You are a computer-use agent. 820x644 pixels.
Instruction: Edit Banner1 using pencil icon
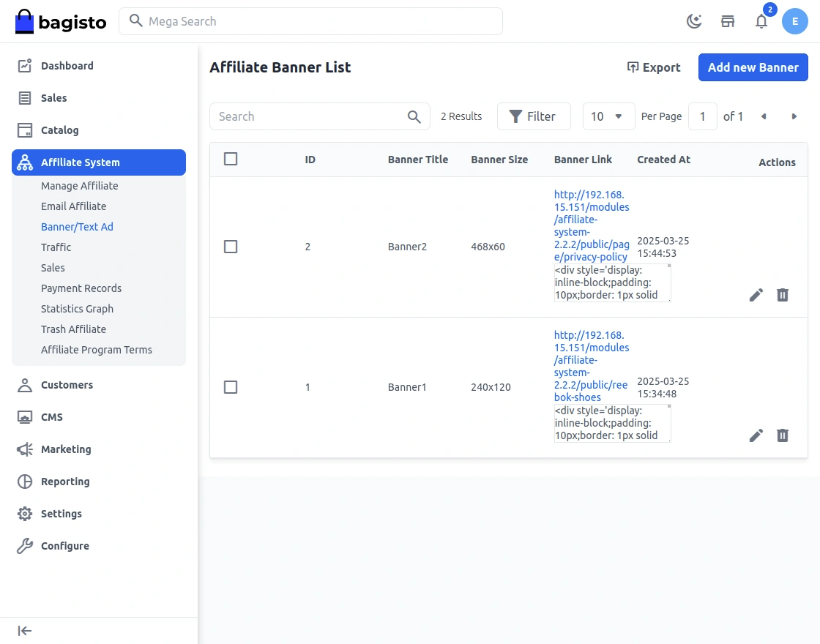[x=756, y=435]
